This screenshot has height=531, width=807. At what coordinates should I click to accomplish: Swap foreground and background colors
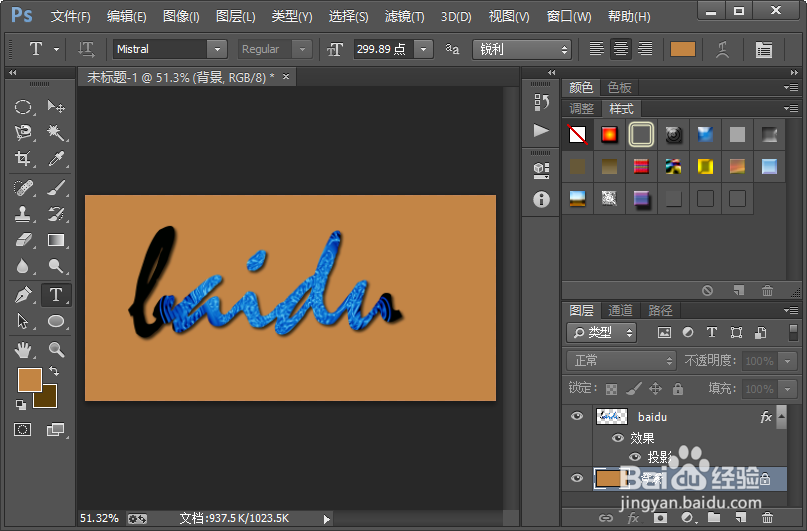(54, 370)
